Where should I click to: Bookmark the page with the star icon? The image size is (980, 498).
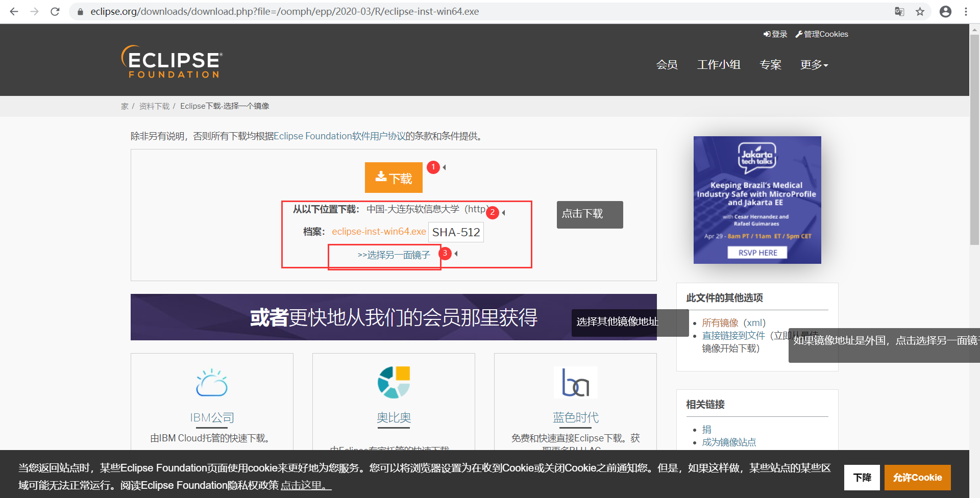point(920,11)
